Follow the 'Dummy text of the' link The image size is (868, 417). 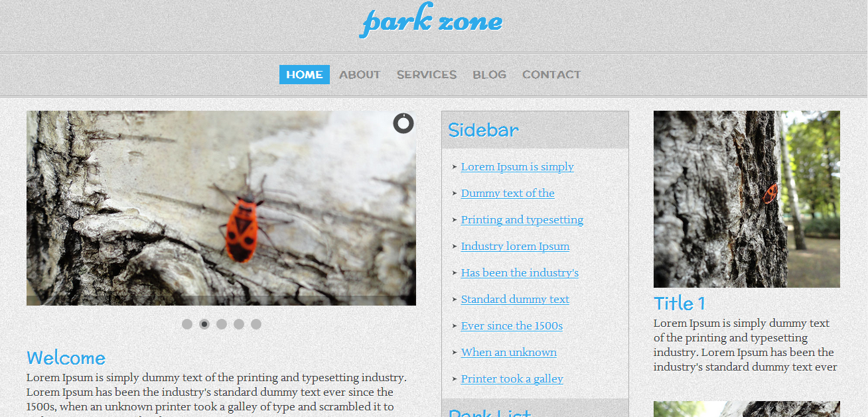(508, 194)
